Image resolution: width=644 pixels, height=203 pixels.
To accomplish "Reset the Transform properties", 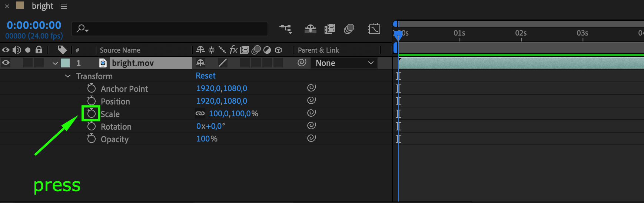I will click(205, 76).
